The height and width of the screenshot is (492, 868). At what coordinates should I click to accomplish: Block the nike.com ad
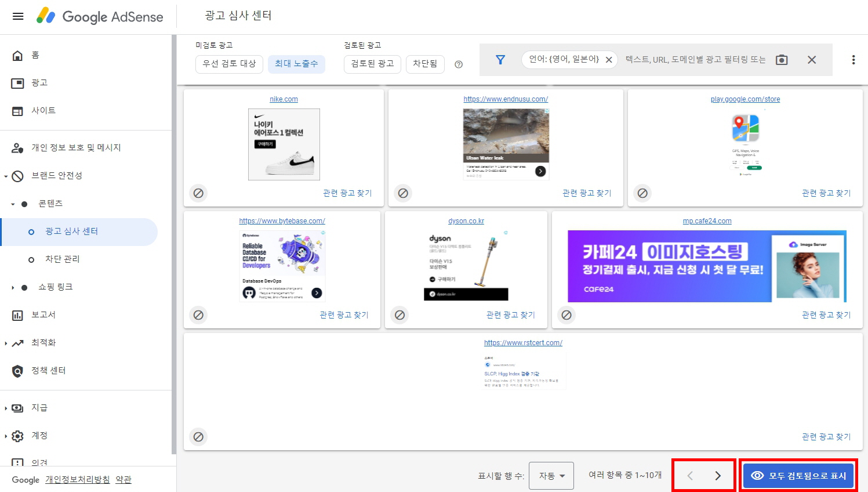point(198,193)
